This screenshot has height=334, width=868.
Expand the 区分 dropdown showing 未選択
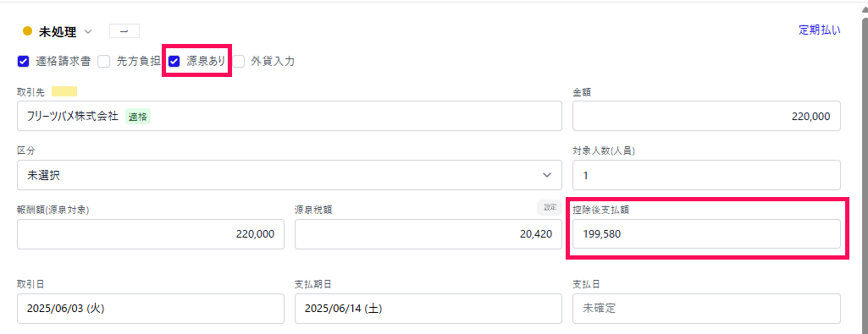point(290,175)
